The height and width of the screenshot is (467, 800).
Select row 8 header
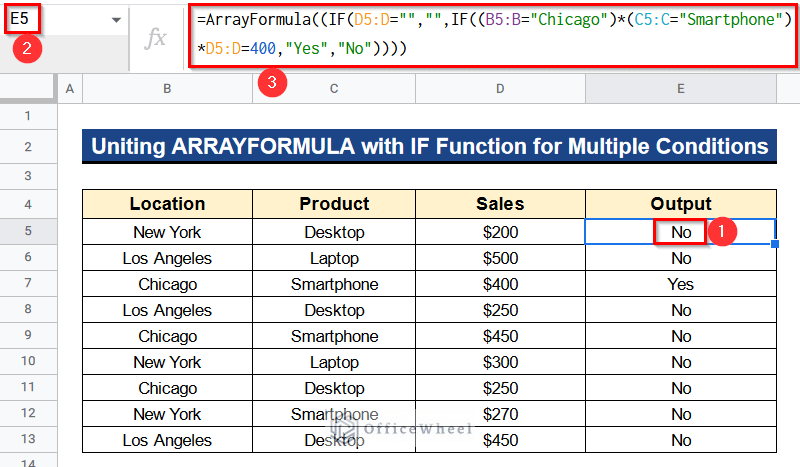[x=28, y=309]
